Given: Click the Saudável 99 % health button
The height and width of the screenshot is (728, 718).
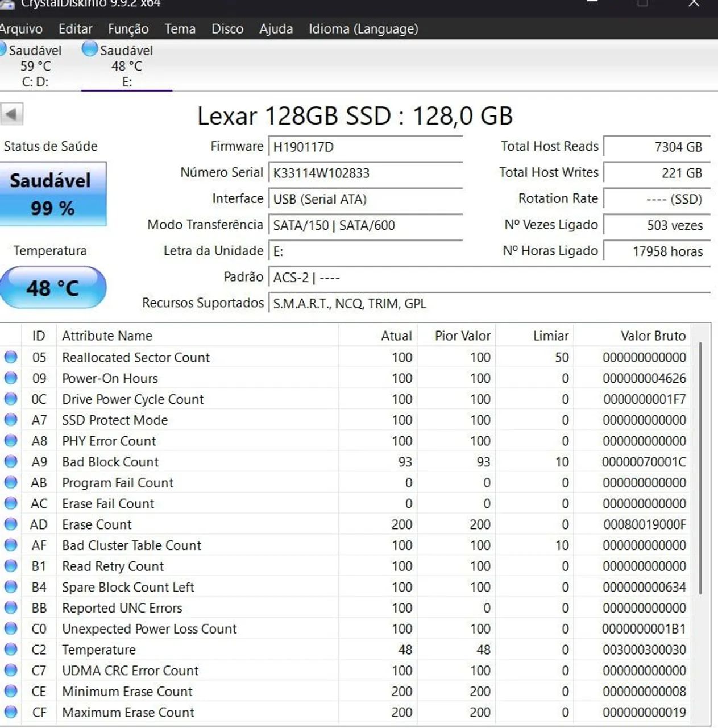Looking at the screenshot, I should click(52, 194).
